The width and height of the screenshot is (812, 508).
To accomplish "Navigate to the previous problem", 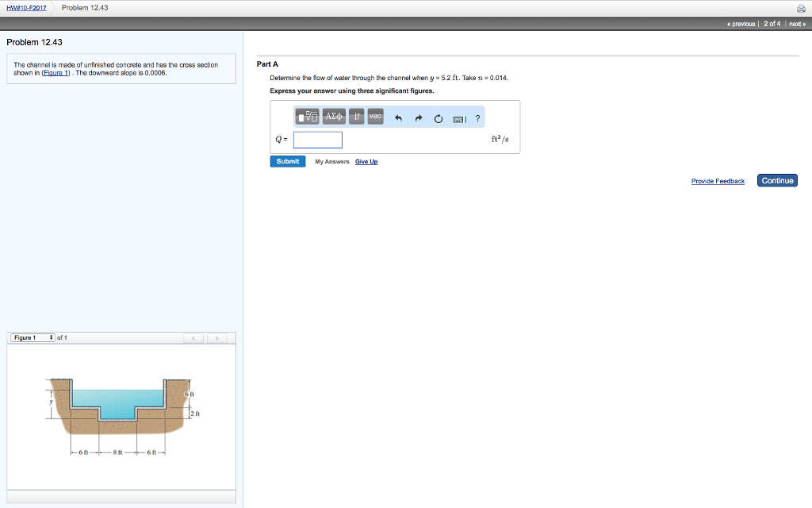I will pos(743,24).
